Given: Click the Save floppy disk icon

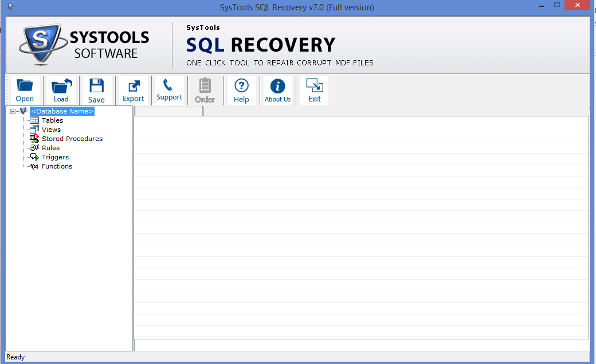Looking at the screenshot, I should coord(96,85).
